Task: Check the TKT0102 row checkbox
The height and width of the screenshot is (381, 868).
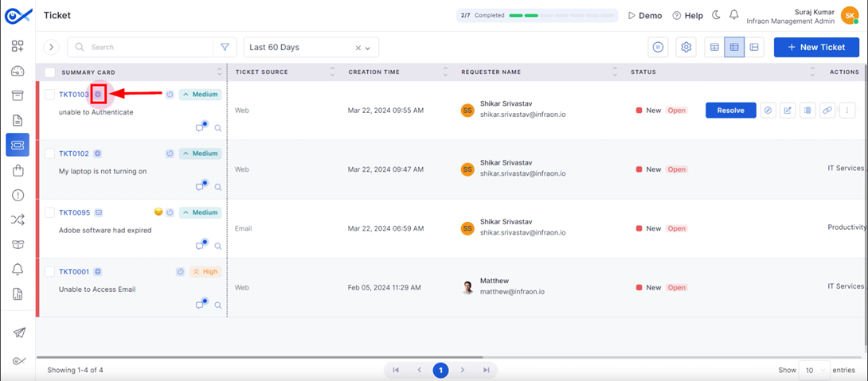Action: click(50, 154)
